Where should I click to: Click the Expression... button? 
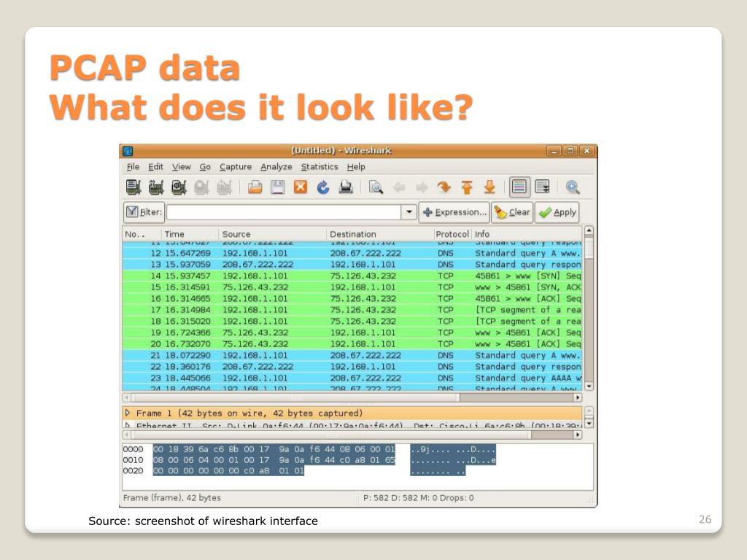(x=454, y=212)
